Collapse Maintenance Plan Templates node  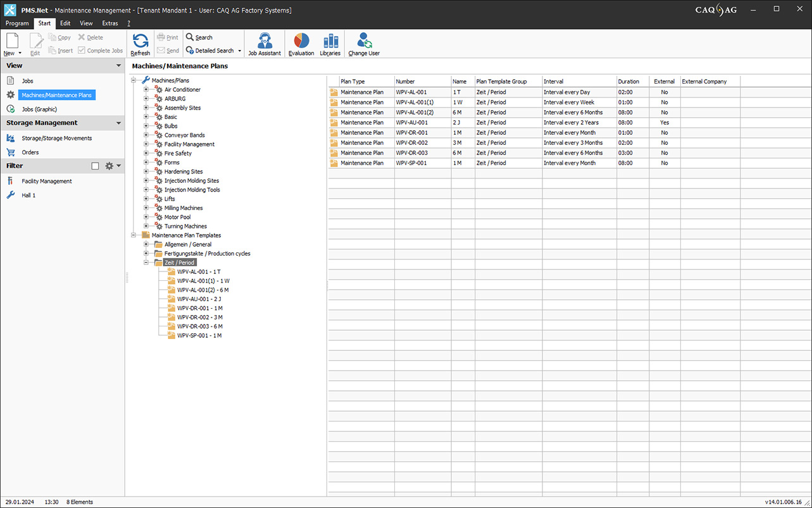[134, 235]
